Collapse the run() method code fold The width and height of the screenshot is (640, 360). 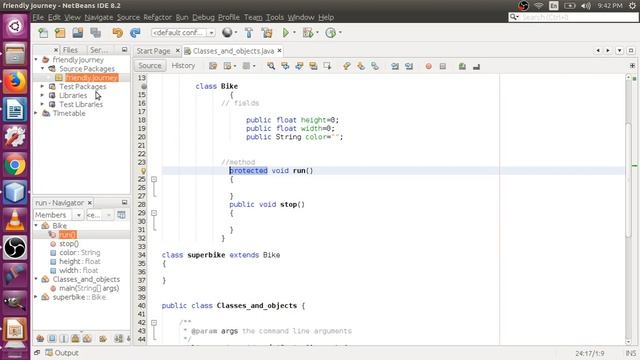(154, 179)
